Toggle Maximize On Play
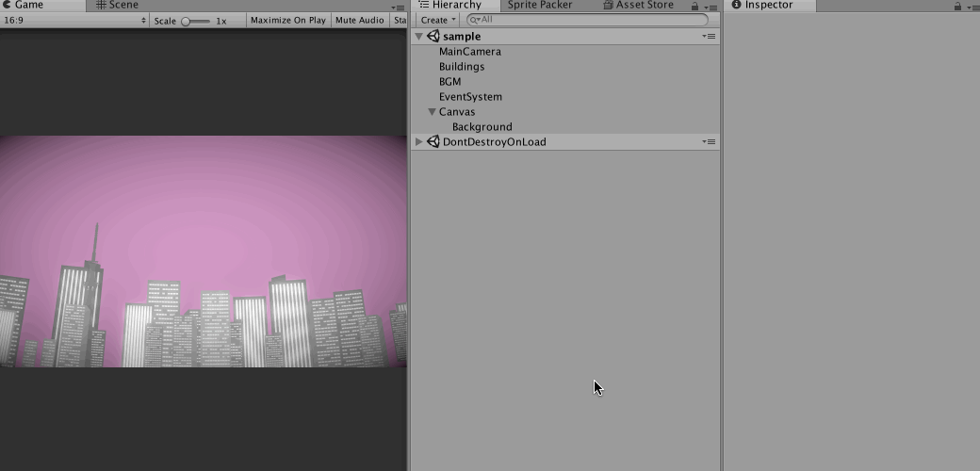The height and width of the screenshot is (471, 980). (287, 20)
